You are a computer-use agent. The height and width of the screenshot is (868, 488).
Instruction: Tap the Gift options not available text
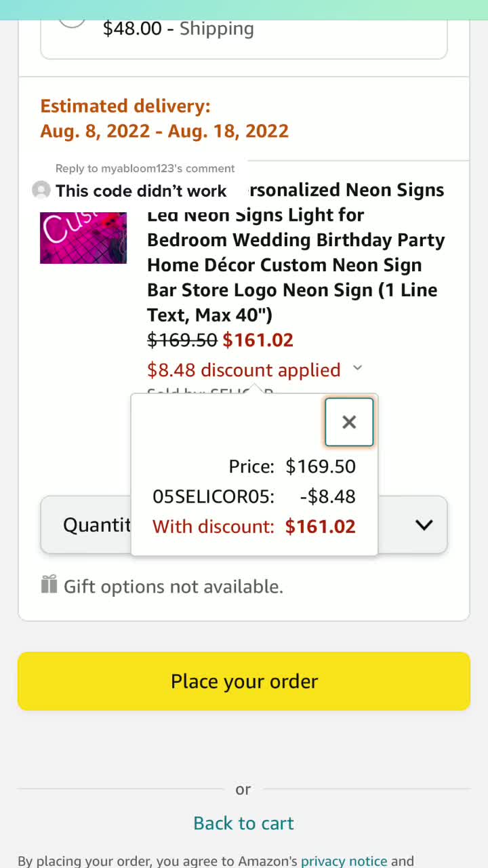pos(174,587)
